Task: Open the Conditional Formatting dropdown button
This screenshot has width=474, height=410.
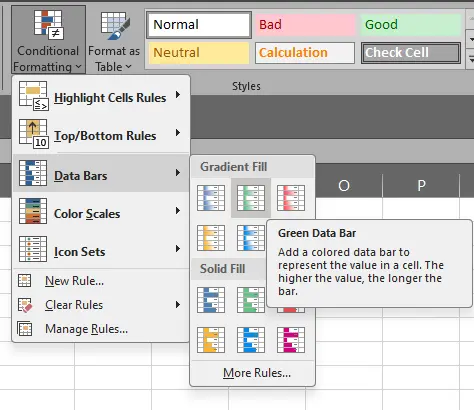Action: point(48,39)
